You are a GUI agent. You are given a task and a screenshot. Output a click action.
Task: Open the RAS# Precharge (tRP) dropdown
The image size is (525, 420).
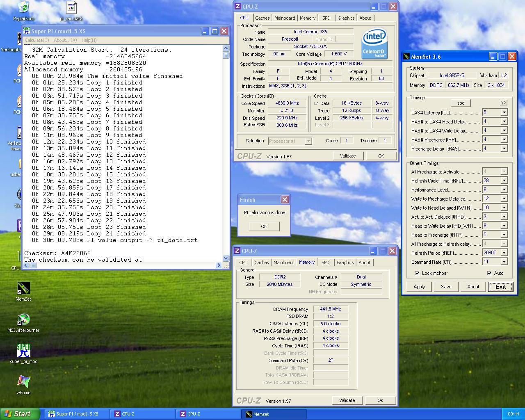pos(504,139)
